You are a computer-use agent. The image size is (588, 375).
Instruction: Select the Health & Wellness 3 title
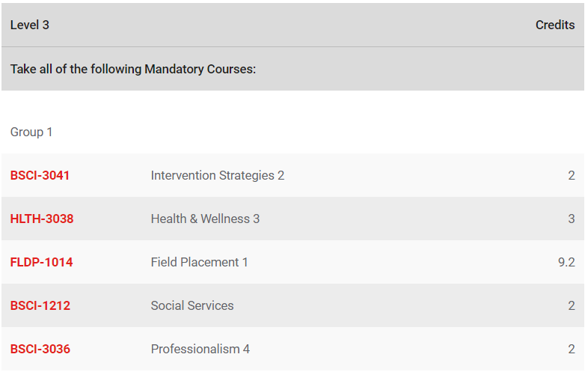point(205,219)
